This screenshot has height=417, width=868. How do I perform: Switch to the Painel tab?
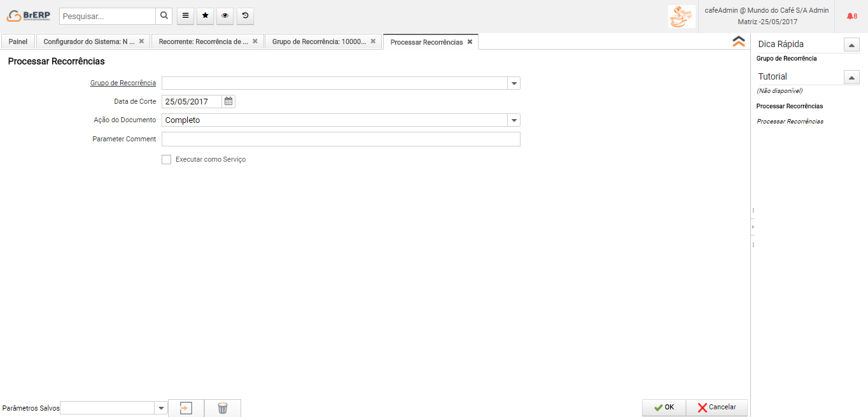coord(18,41)
